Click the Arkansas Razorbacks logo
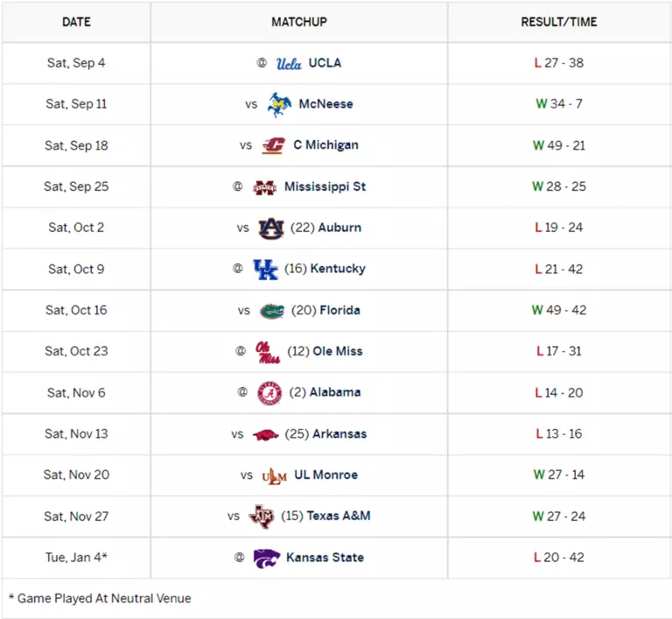The height and width of the screenshot is (619, 672). point(265,435)
